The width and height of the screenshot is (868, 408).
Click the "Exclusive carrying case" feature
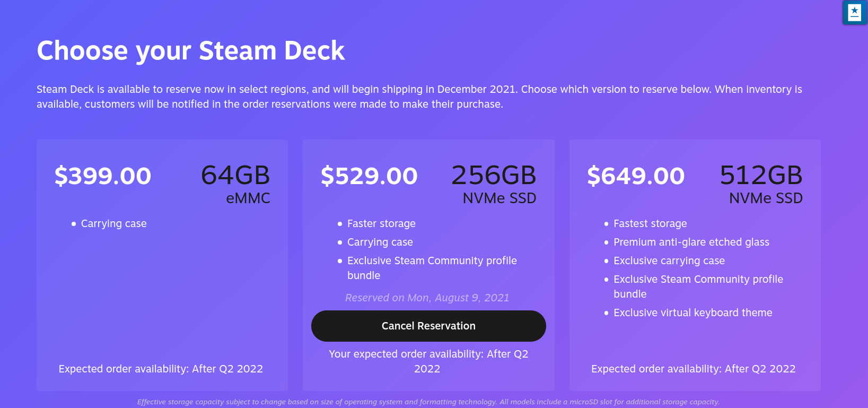pos(669,261)
